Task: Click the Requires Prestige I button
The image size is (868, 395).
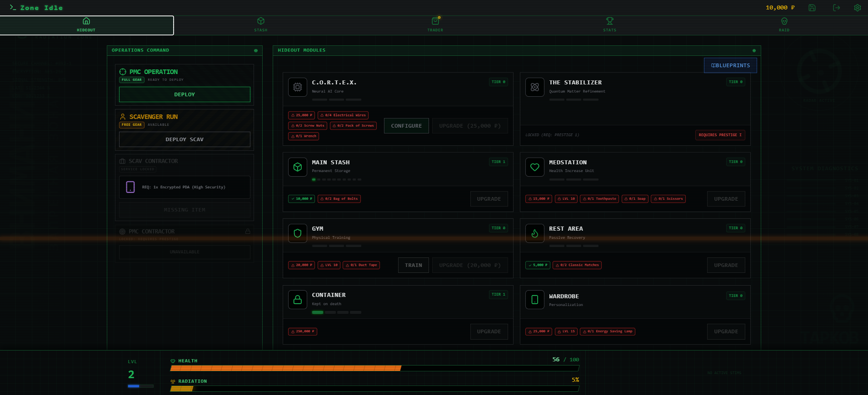Action: click(720, 135)
